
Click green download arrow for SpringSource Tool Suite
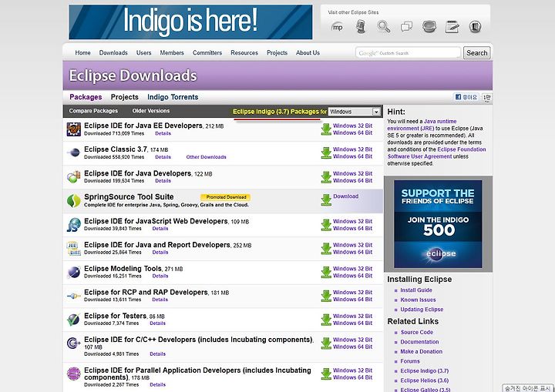click(x=326, y=200)
